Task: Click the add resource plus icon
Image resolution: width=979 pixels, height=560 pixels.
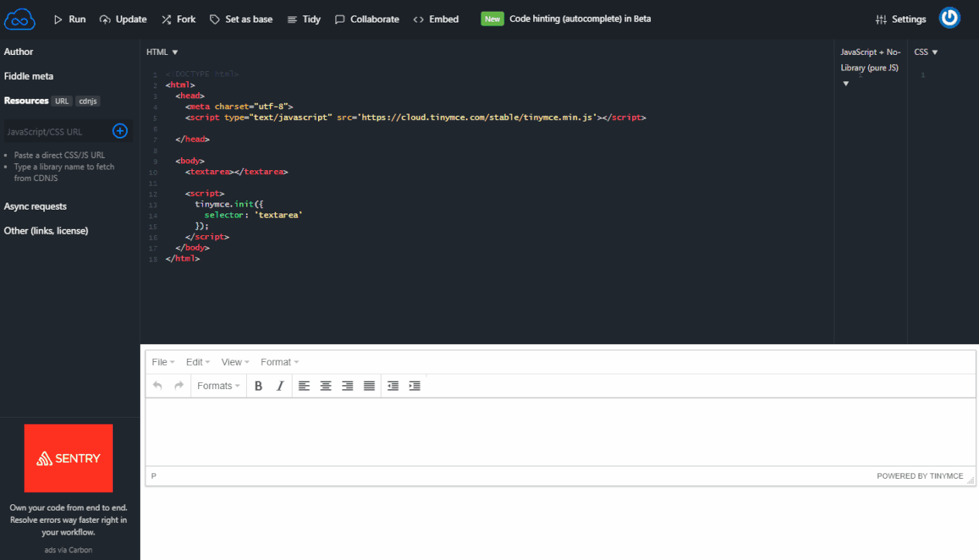Action: [x=120, y=131]
